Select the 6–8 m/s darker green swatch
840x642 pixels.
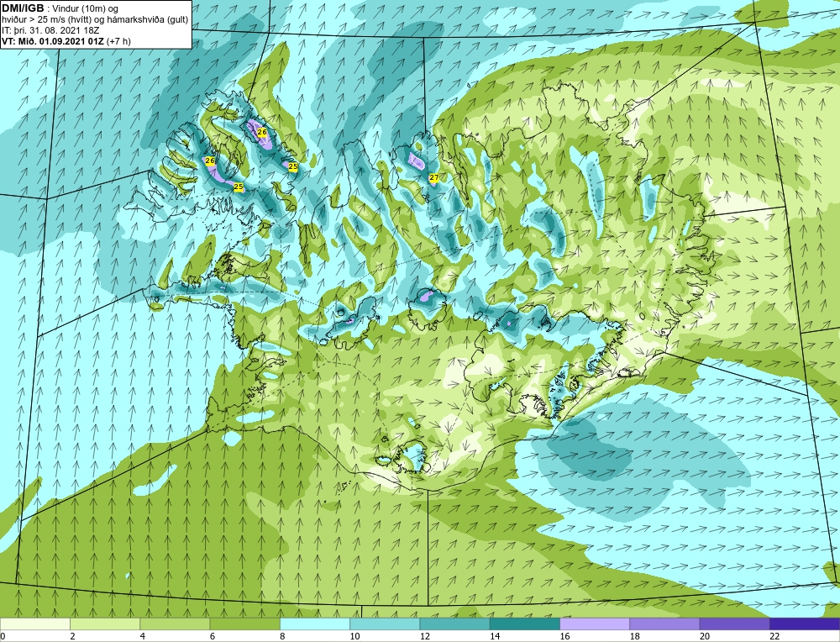(244, 624)
